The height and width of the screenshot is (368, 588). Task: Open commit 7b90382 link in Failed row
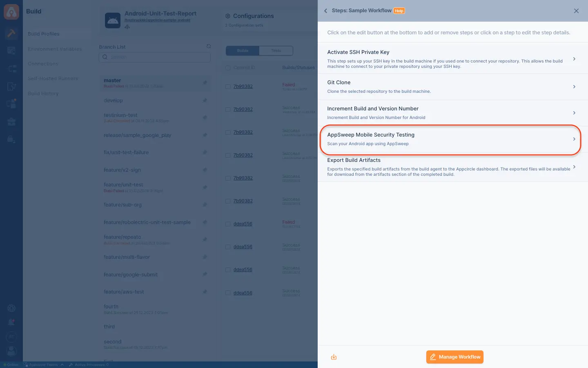243,87
